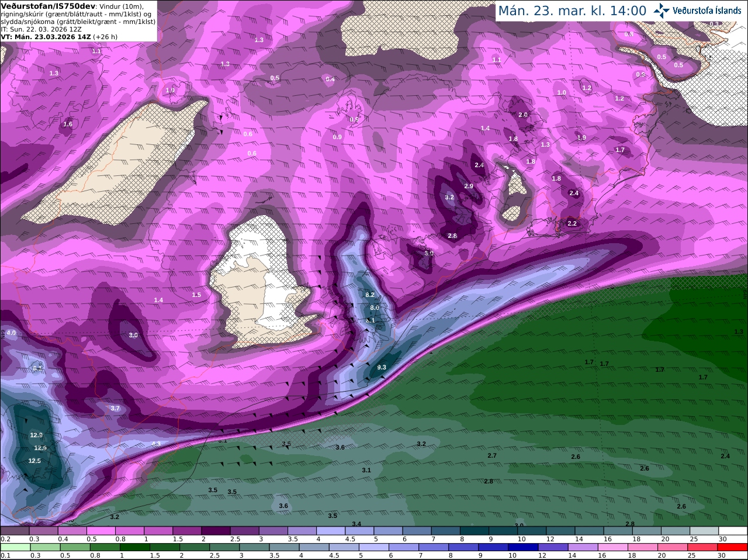Screen dimensions: 748x560
Task: Click the 9.3 precipitation value on the map
Action: coord(382,367)
